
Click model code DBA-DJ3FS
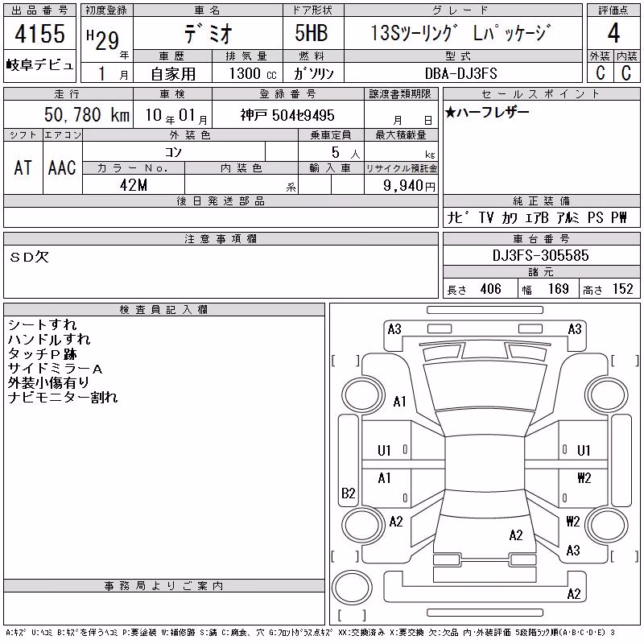pyautogui.click(x=460, y=73)
